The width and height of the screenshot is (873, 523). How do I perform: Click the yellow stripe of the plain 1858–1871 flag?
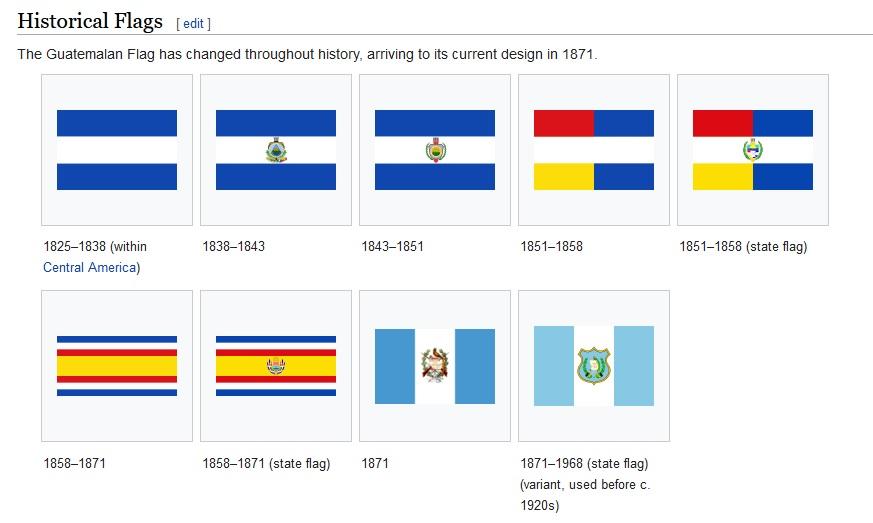[x=117, y=366]
